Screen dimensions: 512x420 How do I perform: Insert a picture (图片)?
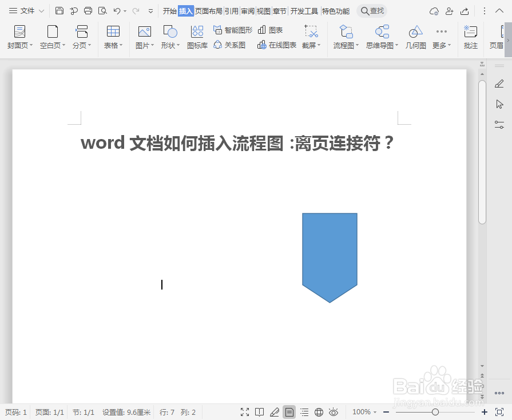[145, 37]
